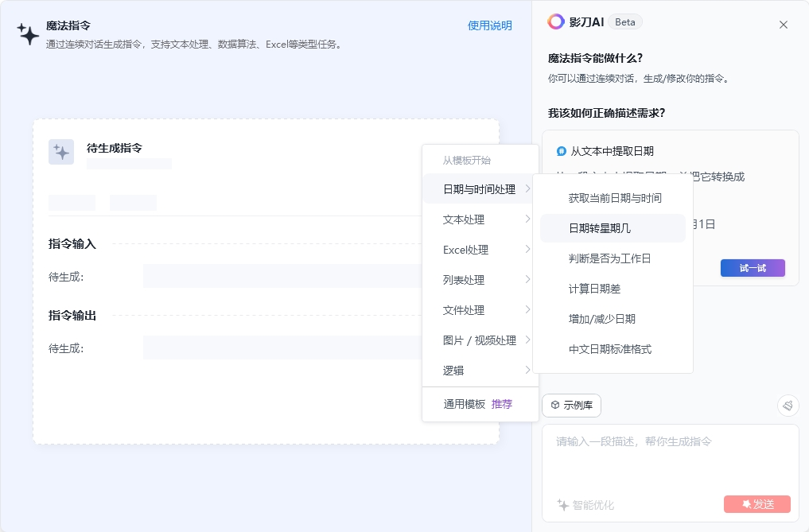Expand the 图片 / 视频处理 submenu

[x=480, y=340]
